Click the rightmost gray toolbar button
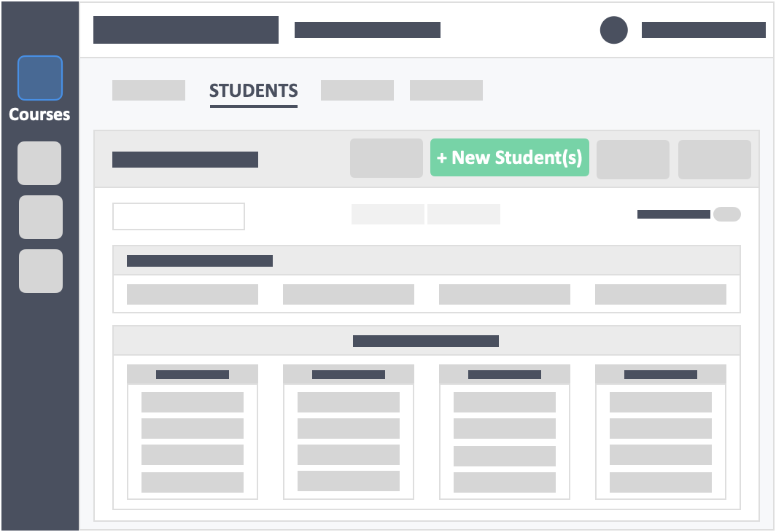776x532 pixels. (715, 160)
